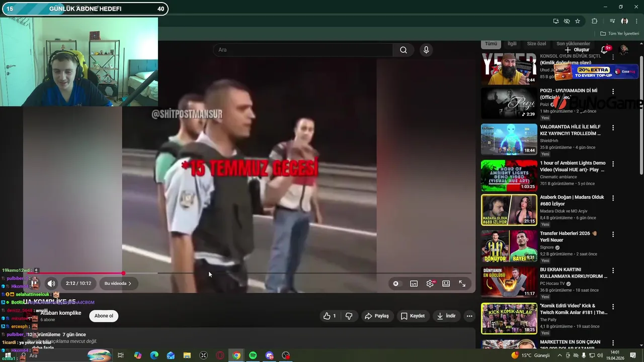
Task: Open File Explorer from the taskbar
Action: [x=187, y=355]
